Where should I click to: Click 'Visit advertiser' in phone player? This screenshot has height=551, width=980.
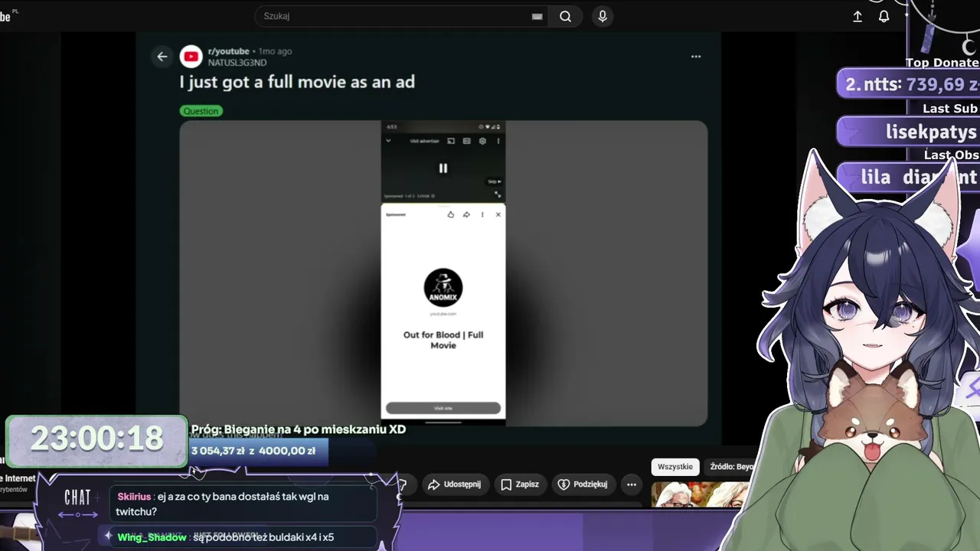(424, 141)
